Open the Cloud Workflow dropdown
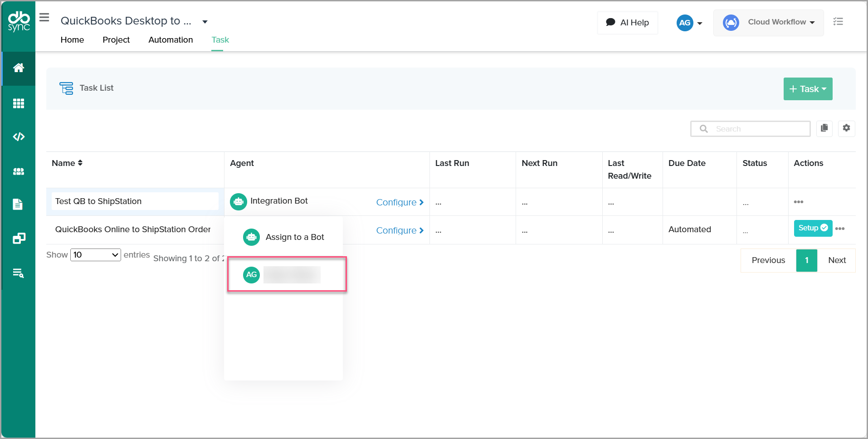This screenshot has width=868, height=439. (x=769, y=22)
